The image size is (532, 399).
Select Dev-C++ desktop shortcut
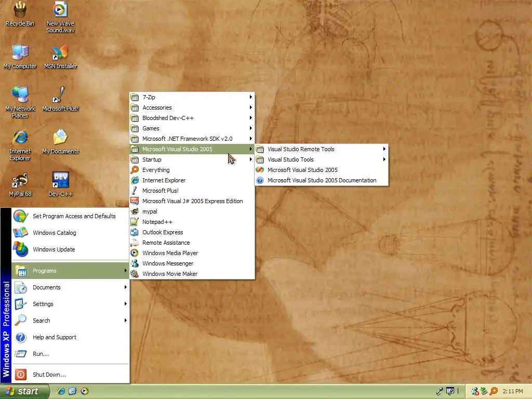60,184
